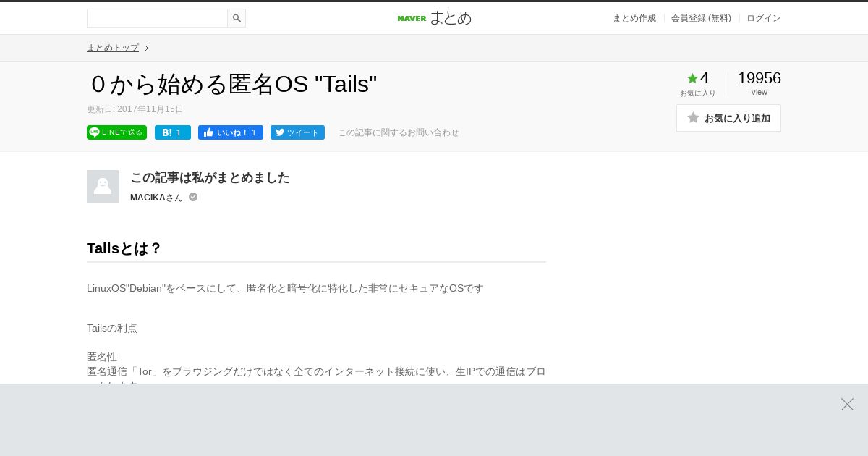Click the お気に入り追加 button
The image size is (868, 456).
tap(728, 118)
